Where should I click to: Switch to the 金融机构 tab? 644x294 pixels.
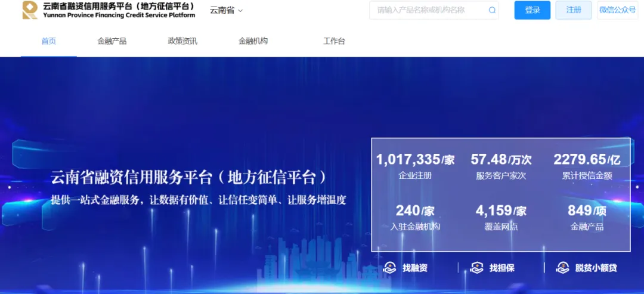point(253,41)
